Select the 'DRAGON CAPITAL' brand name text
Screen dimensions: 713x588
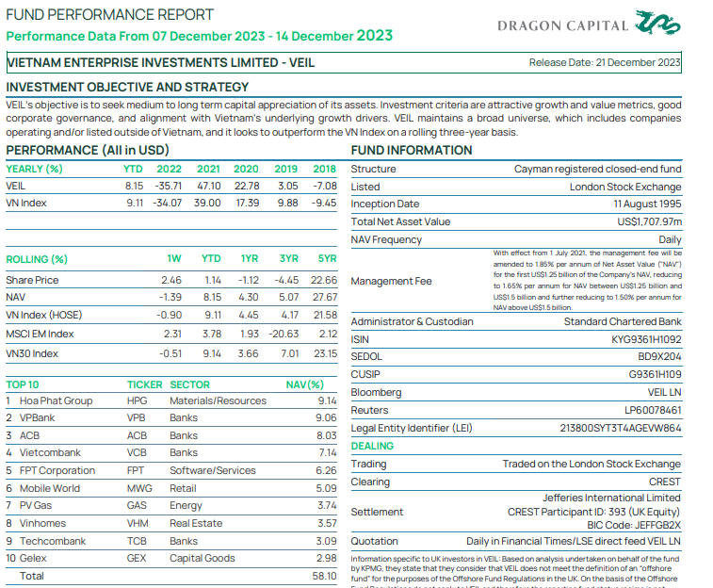click(x=562, y=25)
